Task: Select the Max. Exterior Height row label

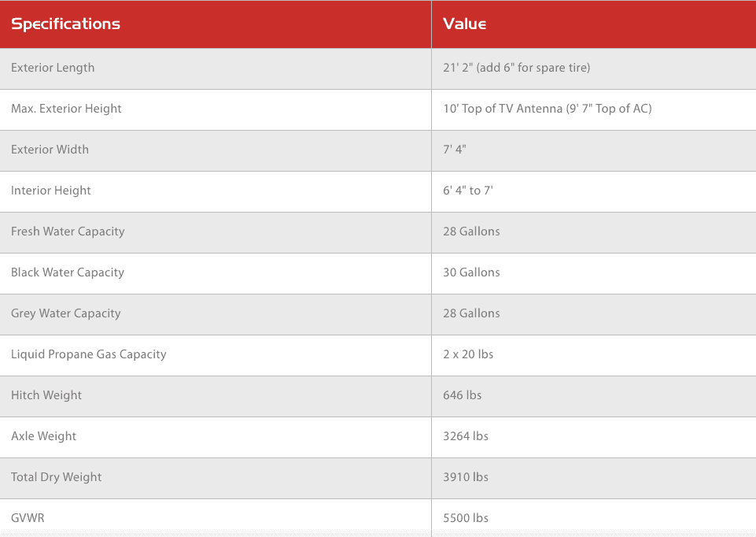Action: 66,109
